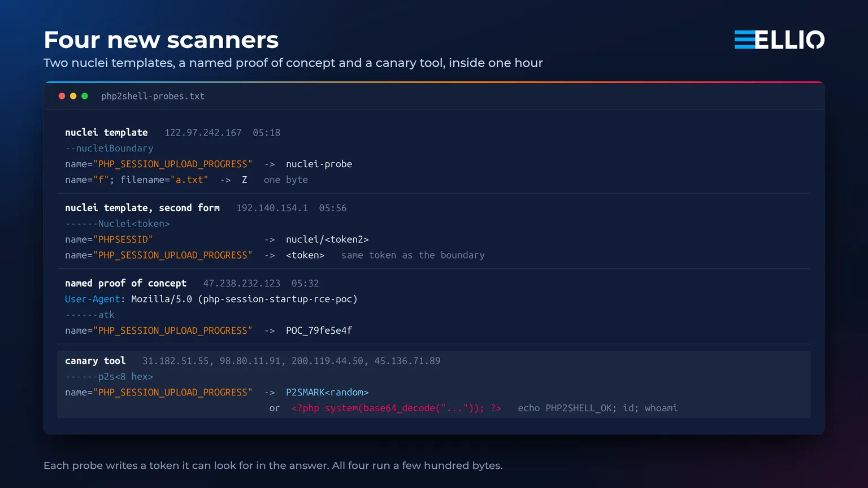Click the red window dot
868x488 pixels.
point(62,96)
